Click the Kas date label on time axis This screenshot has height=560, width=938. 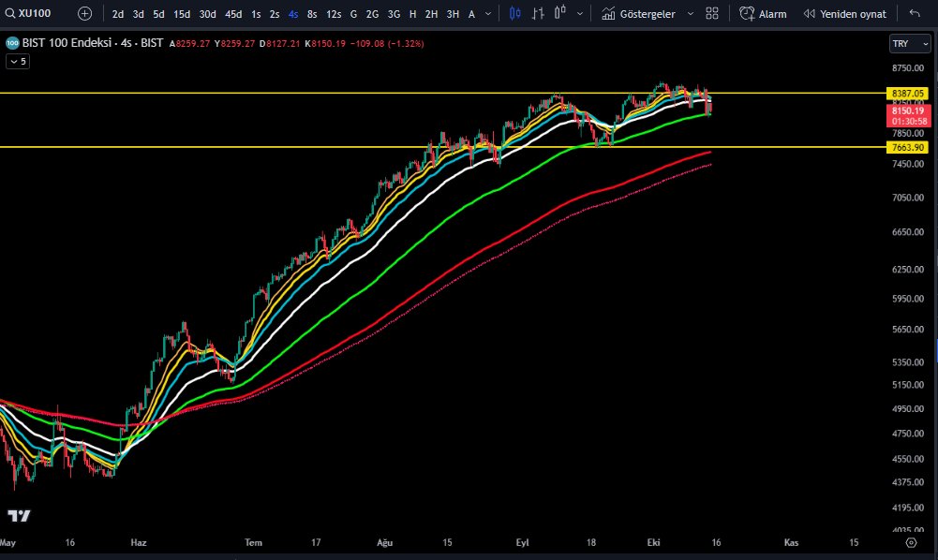pyautogui.click(x=791, y=542)
